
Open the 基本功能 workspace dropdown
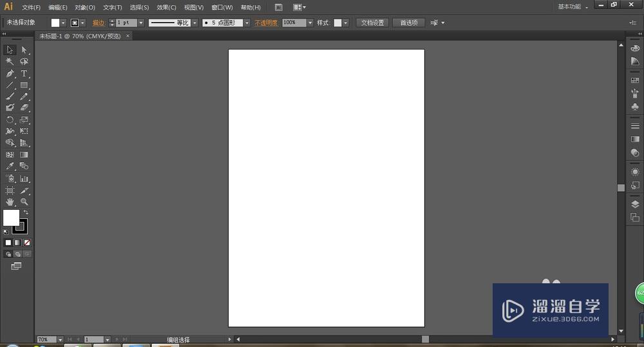[x=573, y=7]
